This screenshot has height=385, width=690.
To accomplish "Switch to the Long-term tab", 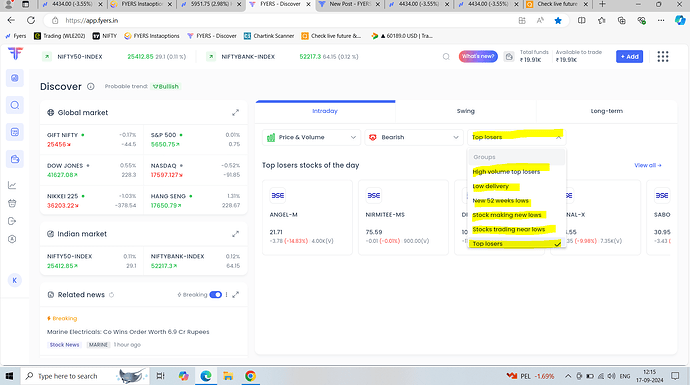I will pos(606,111).
